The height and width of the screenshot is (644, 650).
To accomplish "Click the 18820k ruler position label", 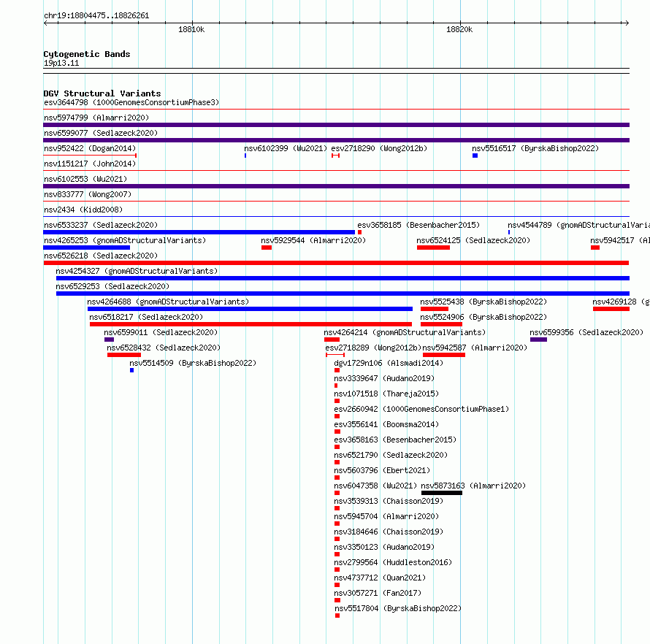I will pyautogui.click(x=459, y=29).
